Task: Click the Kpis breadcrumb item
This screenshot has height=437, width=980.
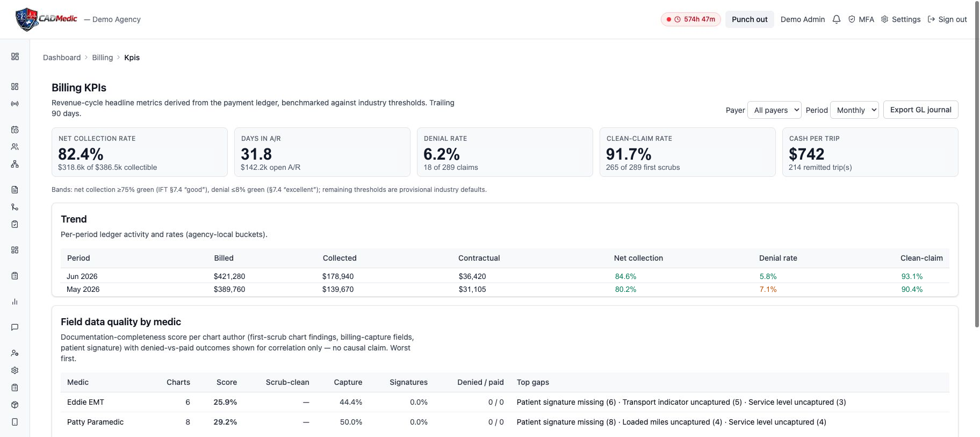Action: coord(132,58)
